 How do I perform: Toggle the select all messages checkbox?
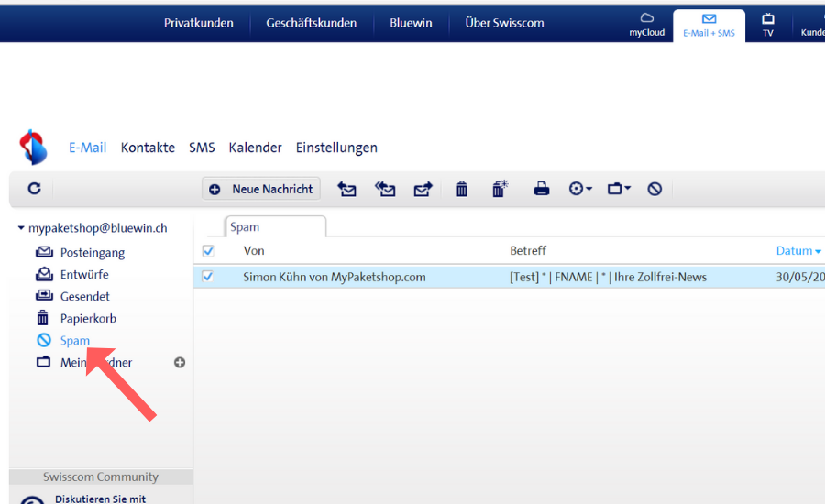208,250
